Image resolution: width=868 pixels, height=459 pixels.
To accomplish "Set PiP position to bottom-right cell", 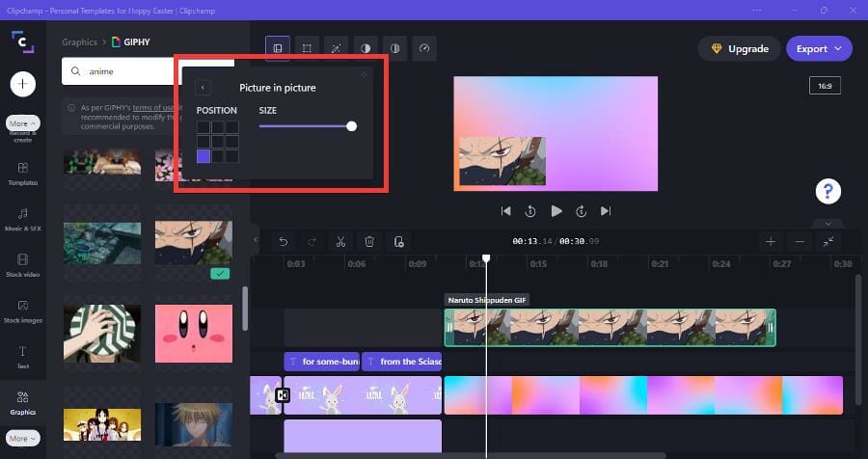I will point(231,156).
